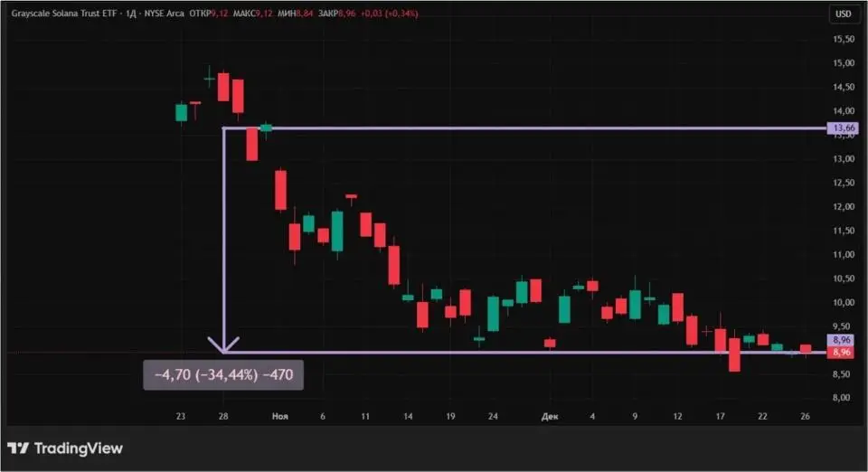
Task: Click date 28 on the time axis
Action: (223, 417)
